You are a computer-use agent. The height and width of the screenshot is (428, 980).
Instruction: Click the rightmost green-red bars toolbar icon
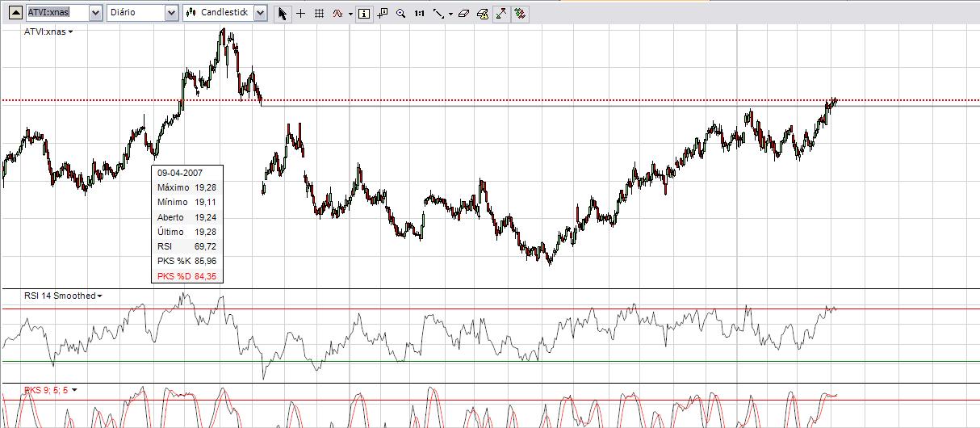521,14
